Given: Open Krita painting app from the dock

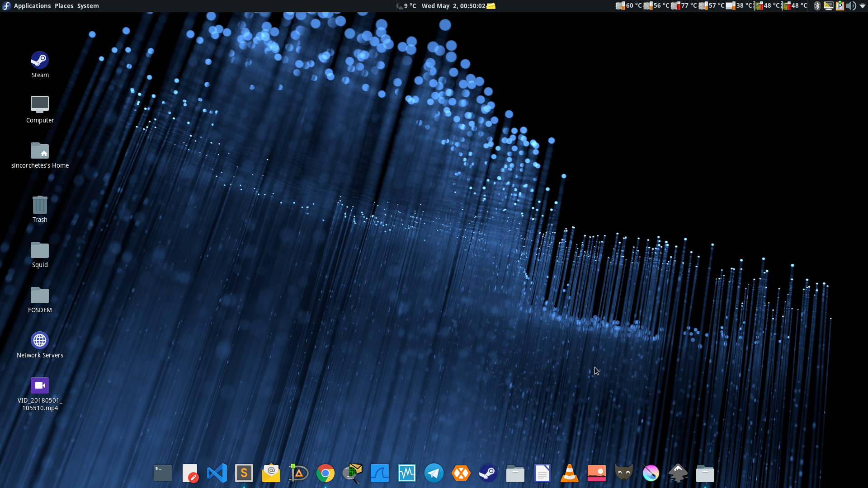Looking at the screenshot, I should point(651,473).
